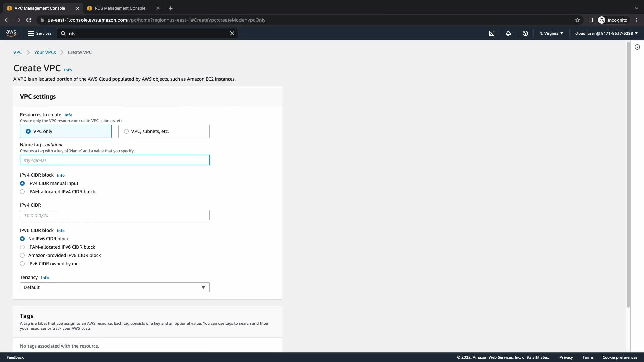Clear the rds search text
This screenshot has height=362, width=644.
tap(232, 33)
